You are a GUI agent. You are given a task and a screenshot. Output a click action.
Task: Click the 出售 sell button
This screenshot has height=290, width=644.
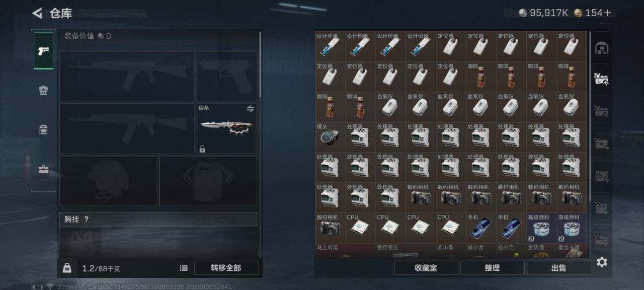pos(558,268)
